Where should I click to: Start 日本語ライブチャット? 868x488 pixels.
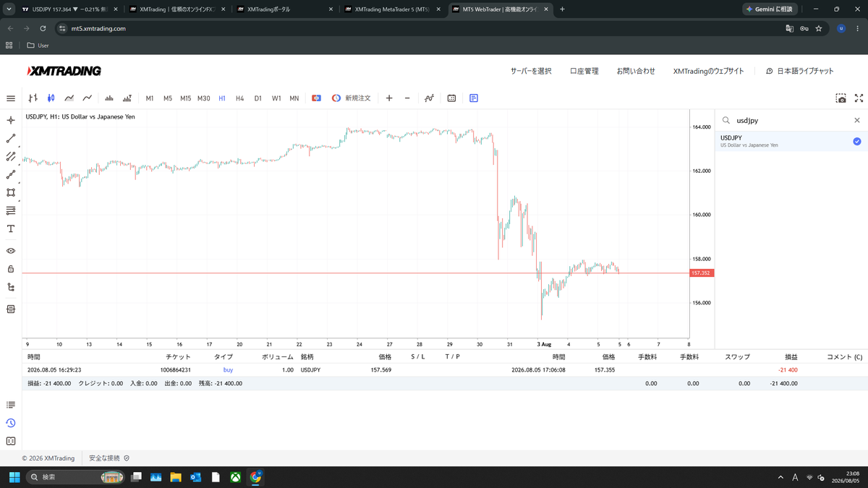click(800, 71)
